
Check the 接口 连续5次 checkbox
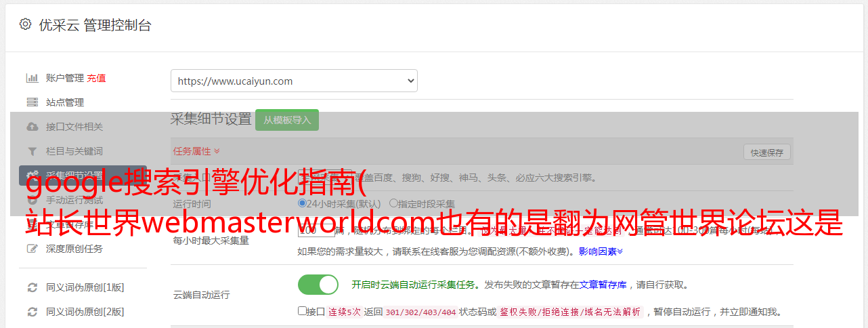tap(302, 311)
